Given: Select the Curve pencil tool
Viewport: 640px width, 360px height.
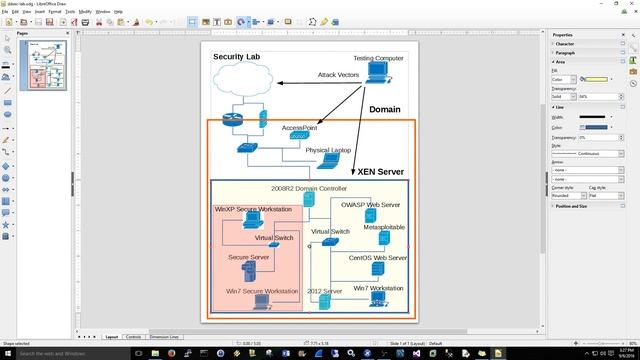Looking at the screenshot, I should 6,140.
